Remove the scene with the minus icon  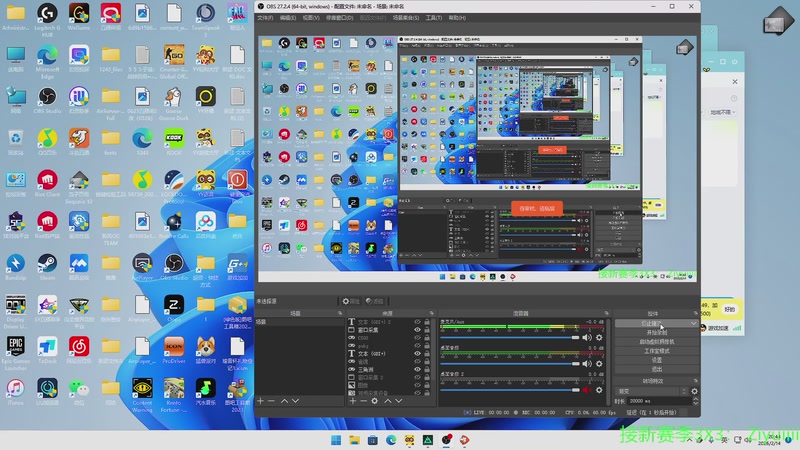271,401
